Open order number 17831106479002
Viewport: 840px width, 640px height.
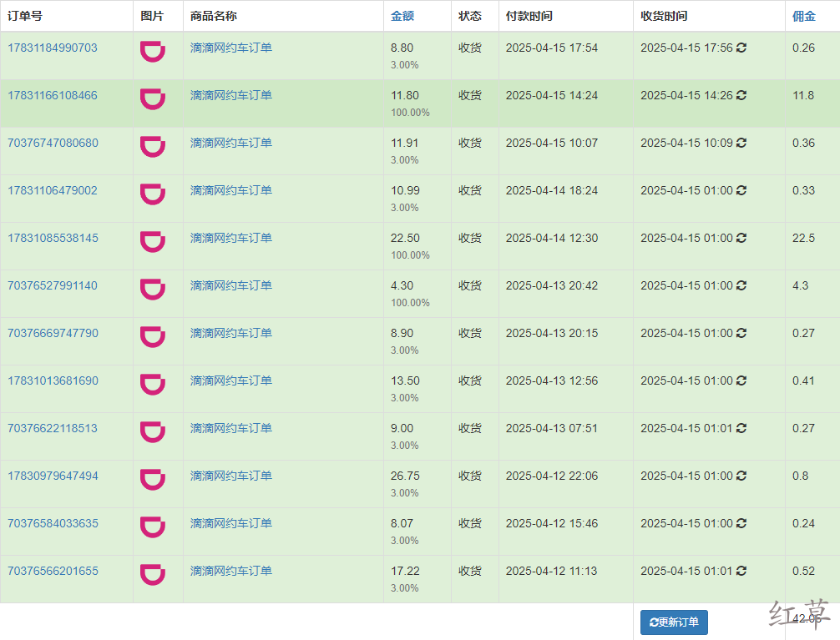[53, 190]
